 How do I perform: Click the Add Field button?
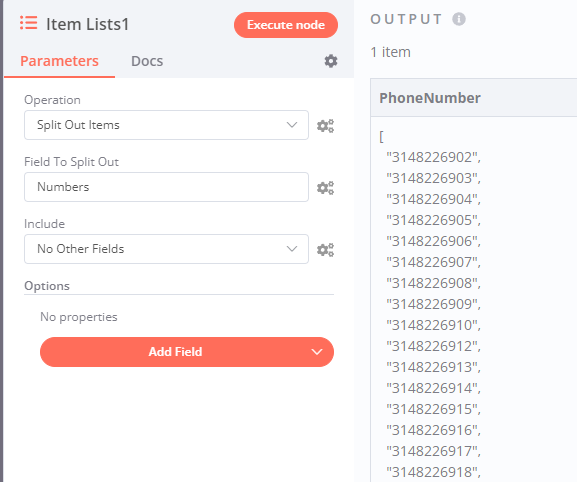coord(187,352)
